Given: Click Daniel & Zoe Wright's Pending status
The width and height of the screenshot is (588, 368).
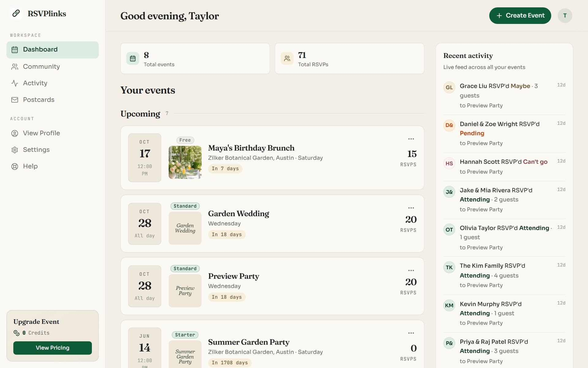Looking at the screenshot, I should [x=472, y=133].
